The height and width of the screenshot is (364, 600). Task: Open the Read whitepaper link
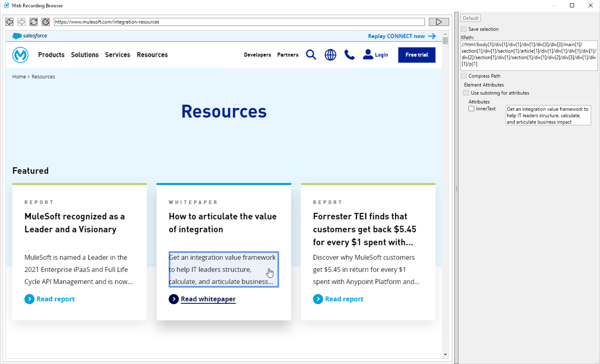pyautogui.click(x=208, y=299)
